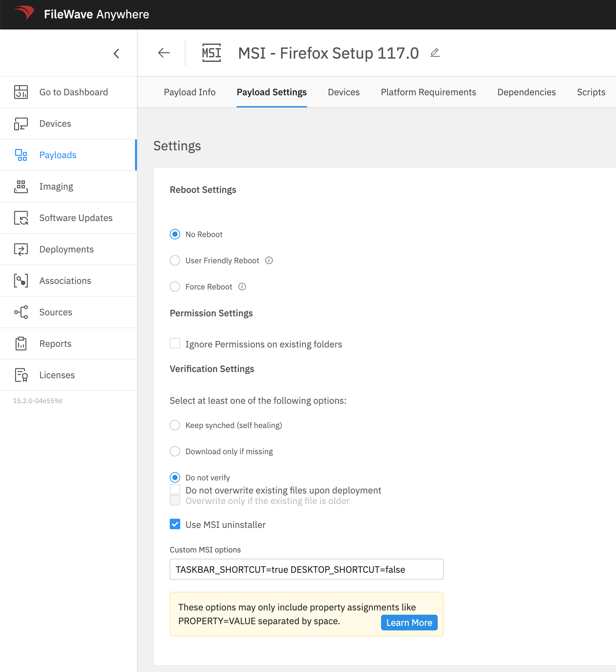This screenshot has height=672, width=616.
Task: Open the Reports text label in the sidebar
Action: click(55, 344)
